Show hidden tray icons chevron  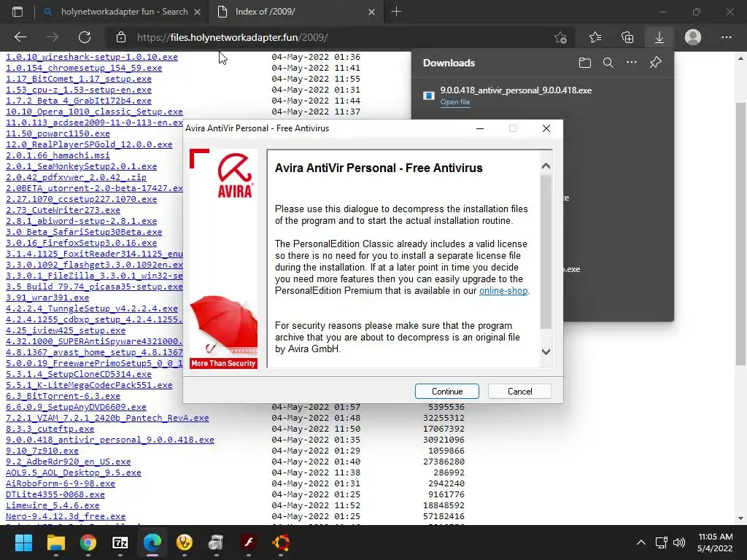641,542
